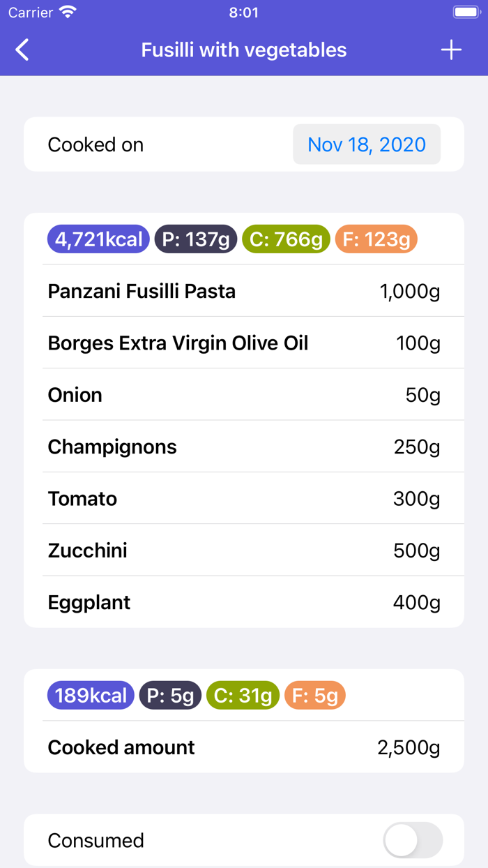Tap the F: 5g fat pill

tap(314, 695)
